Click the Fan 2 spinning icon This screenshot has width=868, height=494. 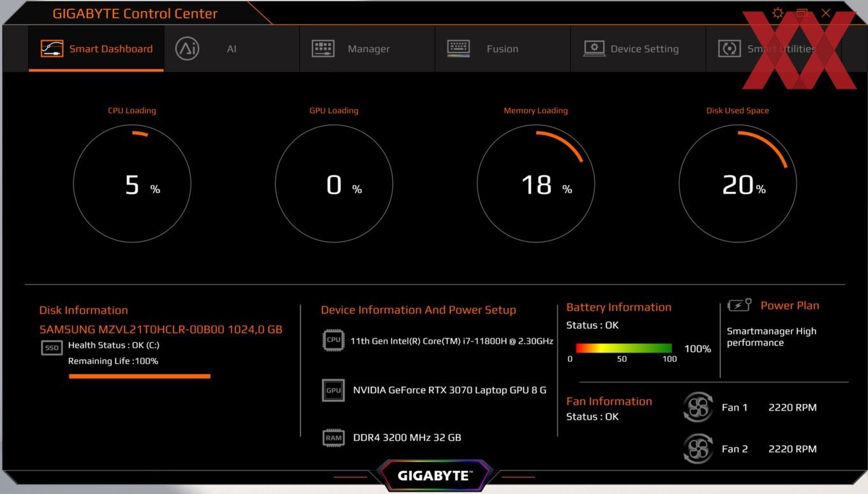coord(698,449)
